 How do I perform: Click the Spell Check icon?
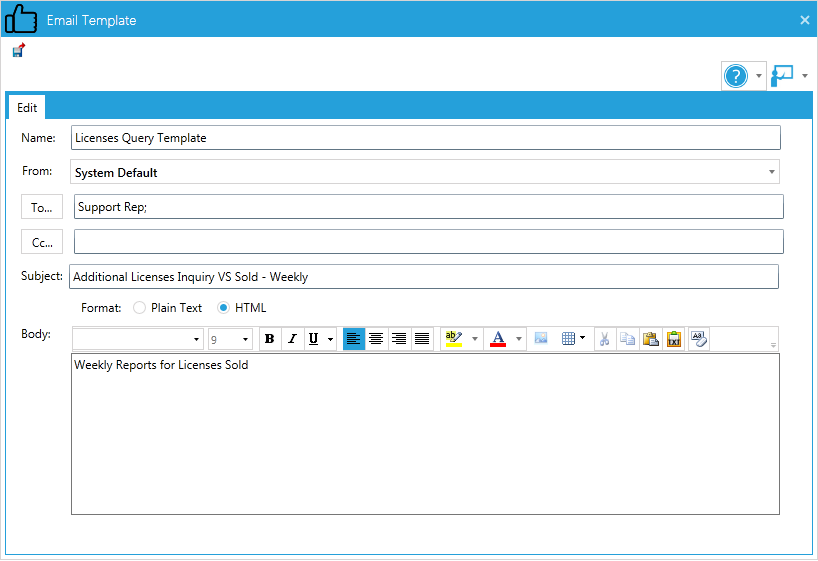click(698, 339)
